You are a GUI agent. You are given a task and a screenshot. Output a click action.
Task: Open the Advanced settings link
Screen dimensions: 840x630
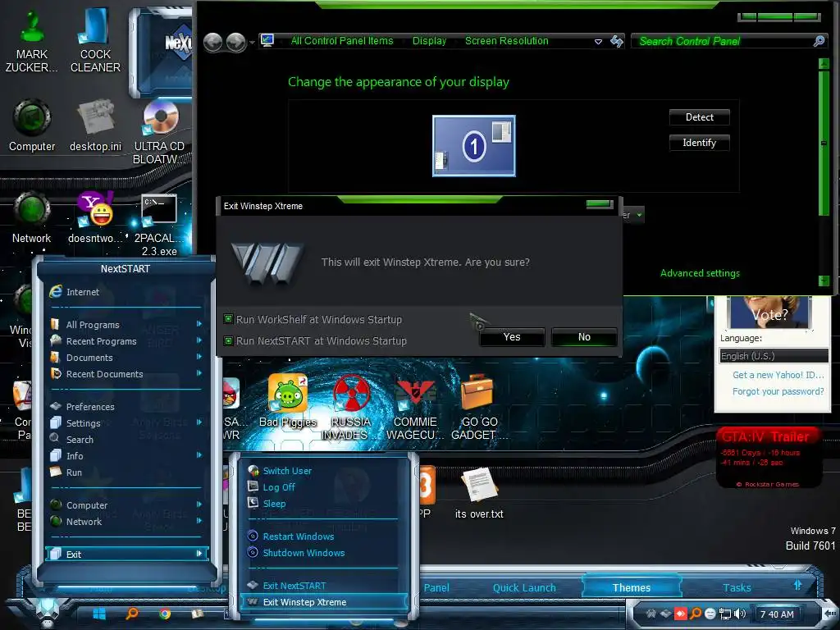[x=700, y=273]
